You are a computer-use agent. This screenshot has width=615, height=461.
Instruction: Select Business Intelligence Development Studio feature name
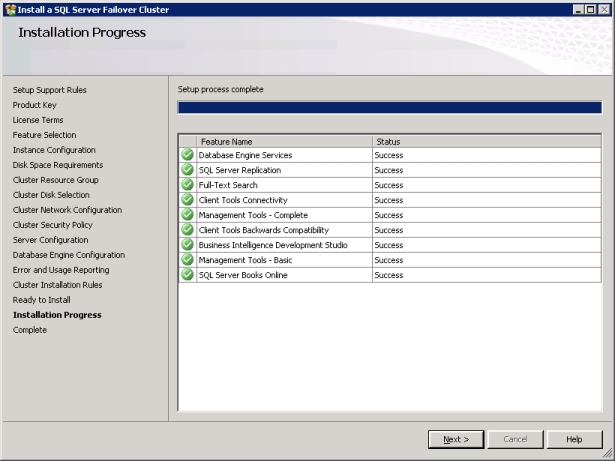point(273,245)
